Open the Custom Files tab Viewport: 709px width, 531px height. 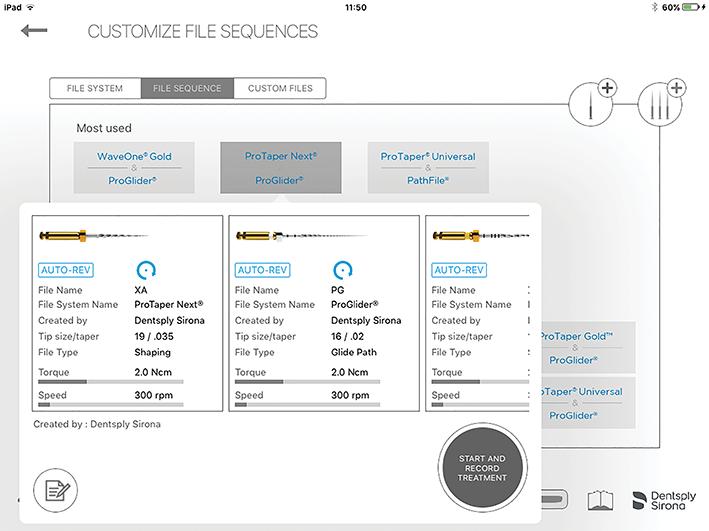point(280,88)
